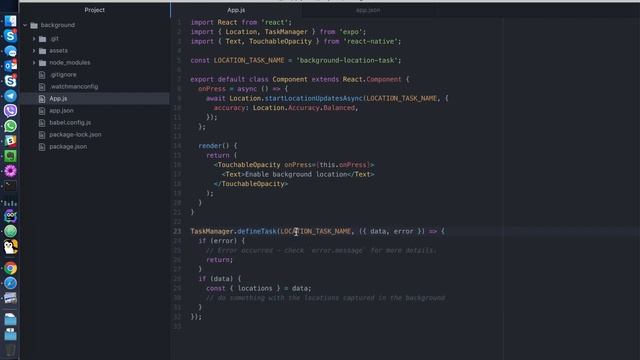Image resolution: width=640 pixels, height=360 pixels.
Task: Open Viber from the dock
Action: point(10,111)
